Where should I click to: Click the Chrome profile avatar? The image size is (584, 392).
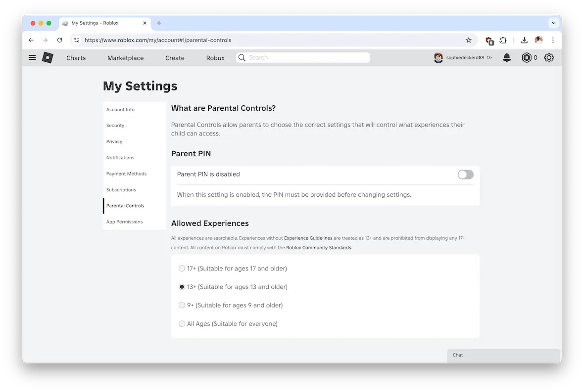coord(538,40)
